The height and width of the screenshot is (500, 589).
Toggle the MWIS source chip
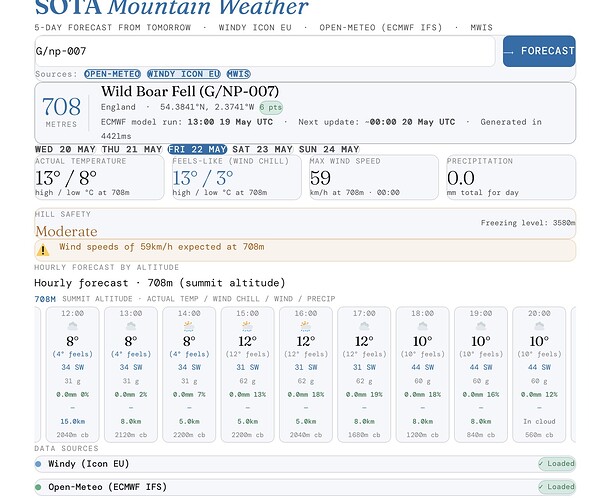[239, 74]
